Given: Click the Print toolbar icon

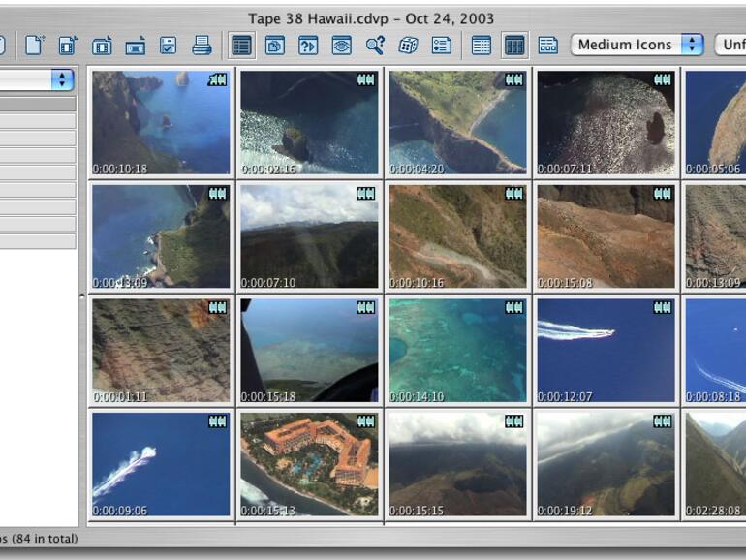Looking at the screenshot, I should pyautogui.click(x=202, y=46).
